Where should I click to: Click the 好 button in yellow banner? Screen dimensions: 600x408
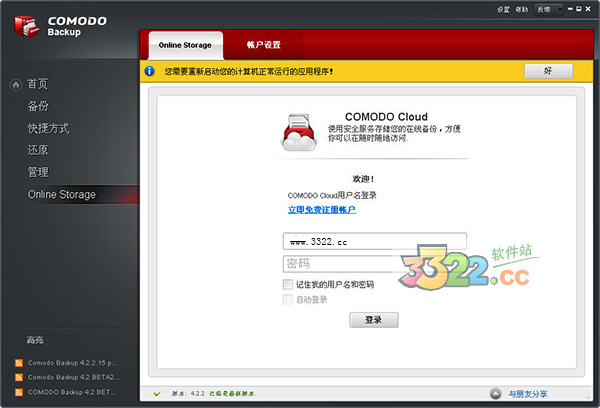click(x=548, y=71)
